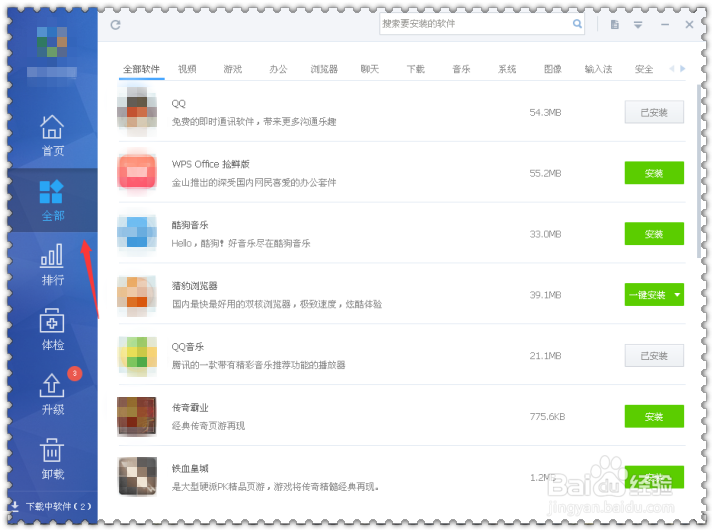Click the 传奇霸业 title text
Screen dimensions: 714x532
coord(190,408)
